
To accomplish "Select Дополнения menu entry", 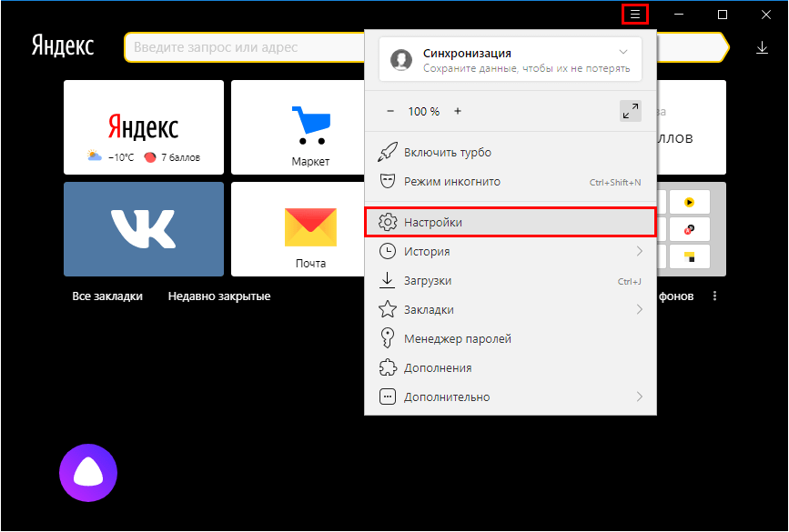I will pos(511,367).
